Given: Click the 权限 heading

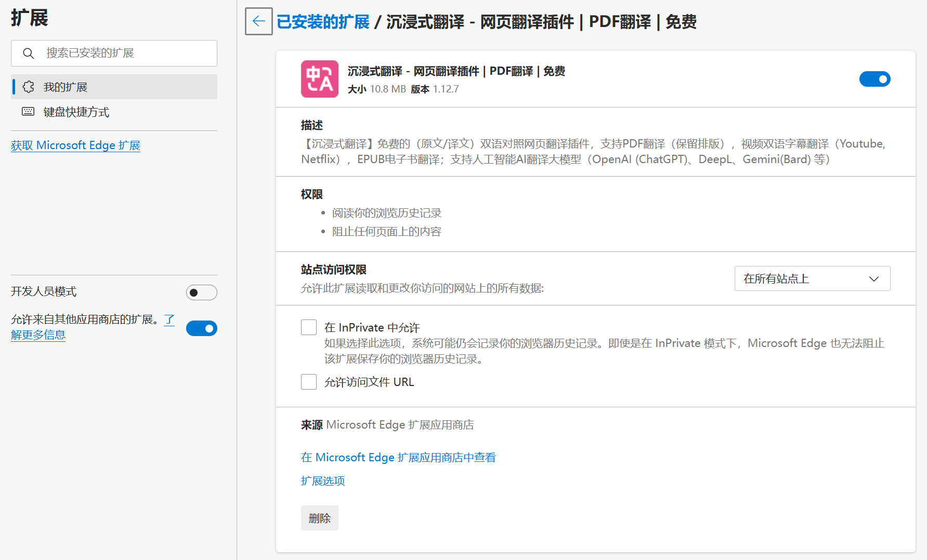Looking at the screenshot, I should [x=312, y=194].
